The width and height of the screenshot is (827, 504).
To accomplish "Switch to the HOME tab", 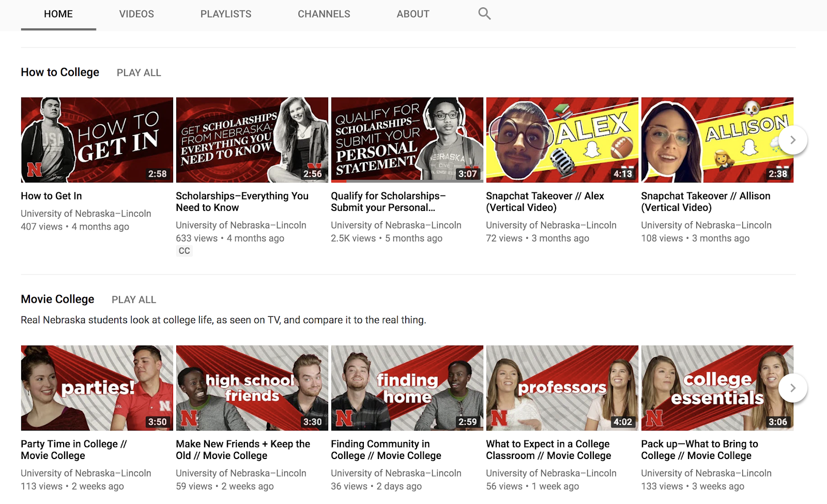I will click(x=58, y=14).
